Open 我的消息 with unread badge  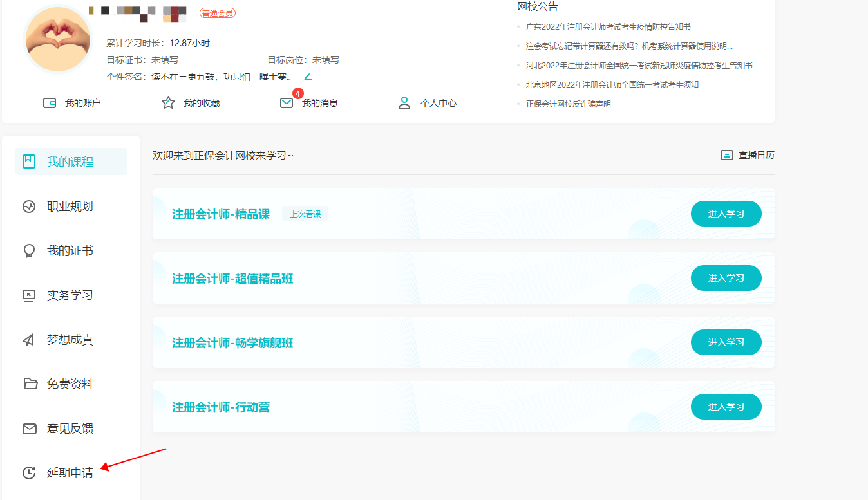[x=286, y=102]
